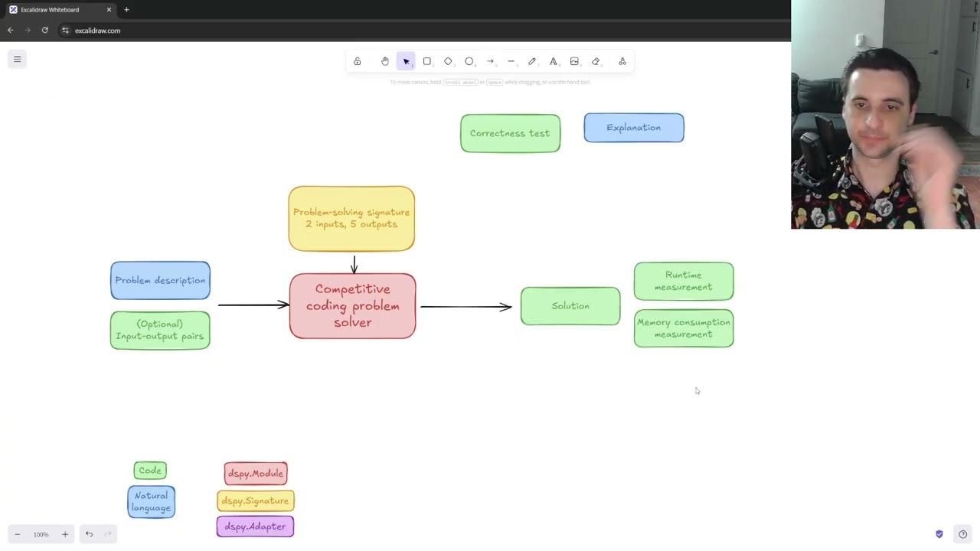Image resolution: width=980 pixels, height=551 pixels.
Task: Reset zoom via the 100% label
Action: (x=41, y=534)
